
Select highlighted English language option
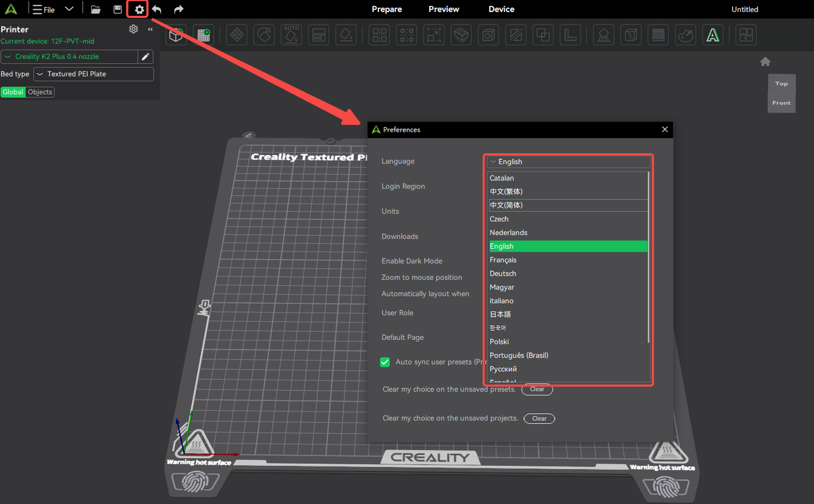pos(567,247)
